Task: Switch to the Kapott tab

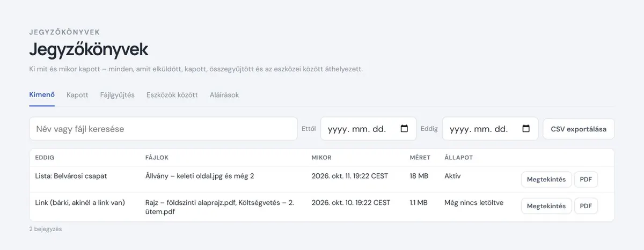Action: point(77,95)
